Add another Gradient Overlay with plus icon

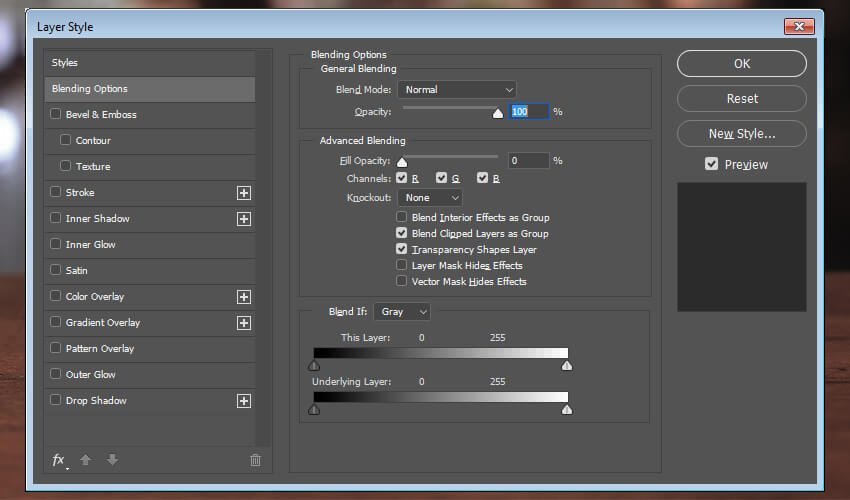point(244,323)
